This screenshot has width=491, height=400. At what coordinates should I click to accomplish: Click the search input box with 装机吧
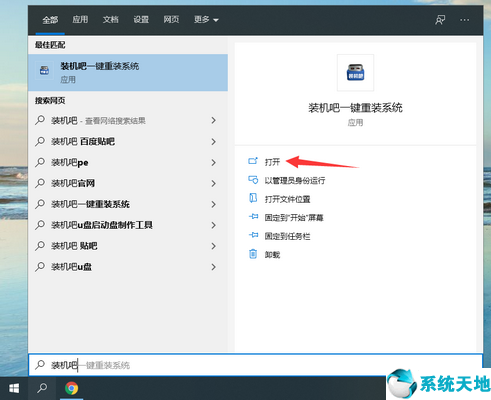tap(256, 365)
